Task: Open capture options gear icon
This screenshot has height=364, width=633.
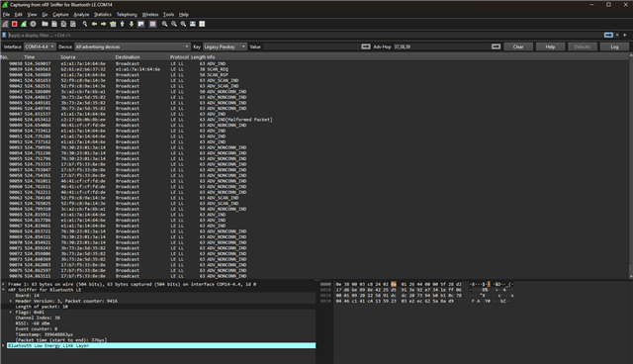Action: (33, 24)
